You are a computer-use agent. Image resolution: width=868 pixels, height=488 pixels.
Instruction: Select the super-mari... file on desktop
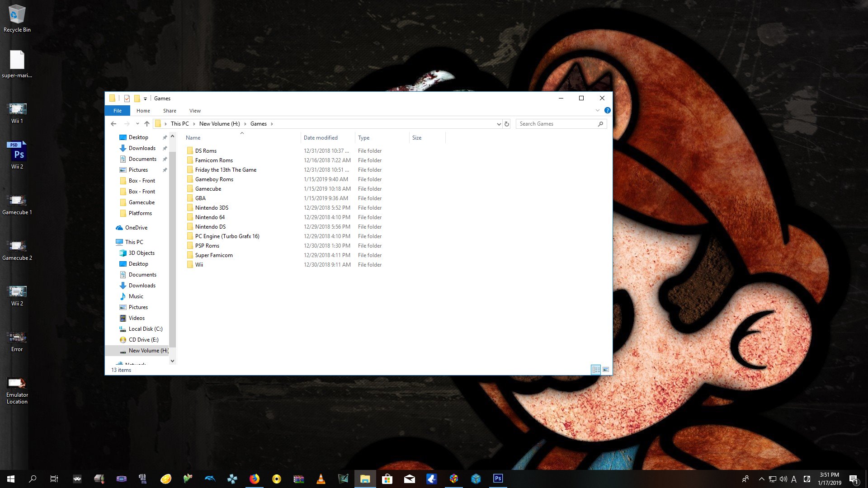point(17,64)
